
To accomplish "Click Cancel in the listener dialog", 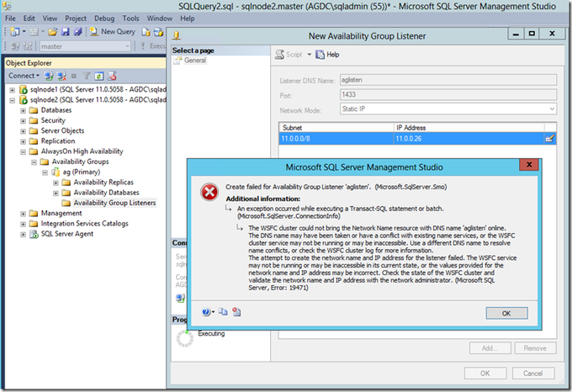I will click(533, 373).
